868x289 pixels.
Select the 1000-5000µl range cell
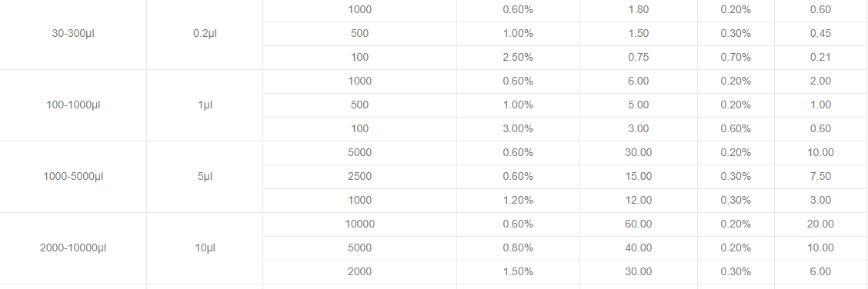(x=73, y=177)
